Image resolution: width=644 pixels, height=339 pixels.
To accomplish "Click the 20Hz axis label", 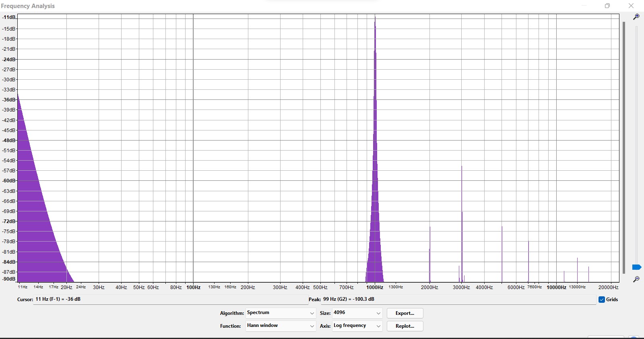I will tap(66, 287).
